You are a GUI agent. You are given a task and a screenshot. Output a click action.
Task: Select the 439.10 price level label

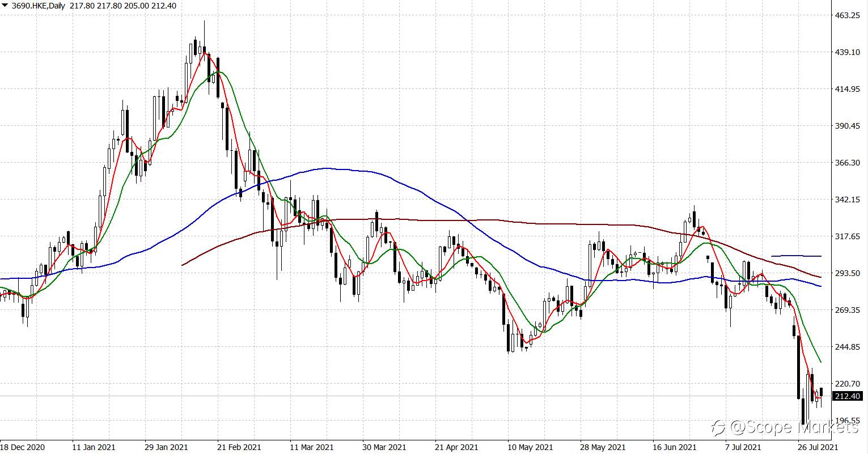pos(848,52)
